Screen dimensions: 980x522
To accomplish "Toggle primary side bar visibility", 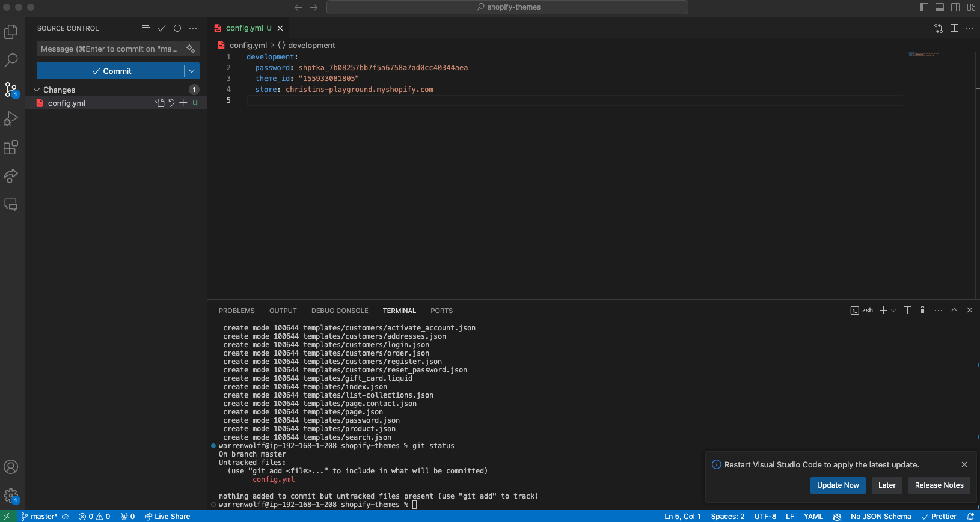I will [924, 7].
